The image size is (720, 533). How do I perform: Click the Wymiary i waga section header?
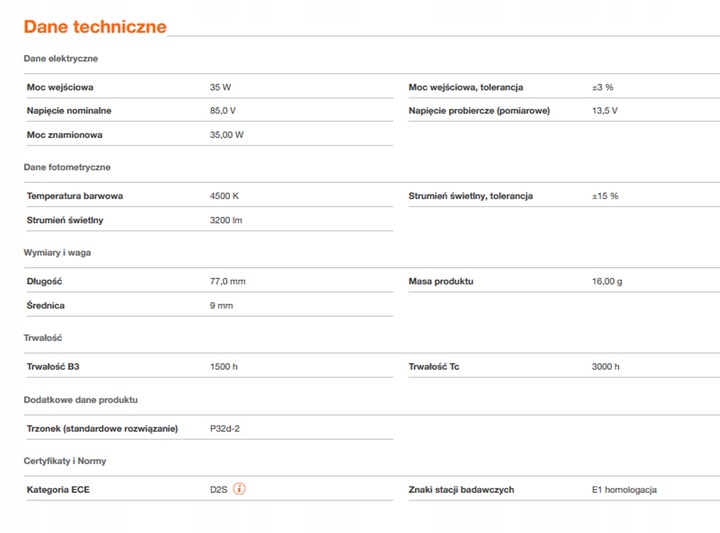coord(57,253)
